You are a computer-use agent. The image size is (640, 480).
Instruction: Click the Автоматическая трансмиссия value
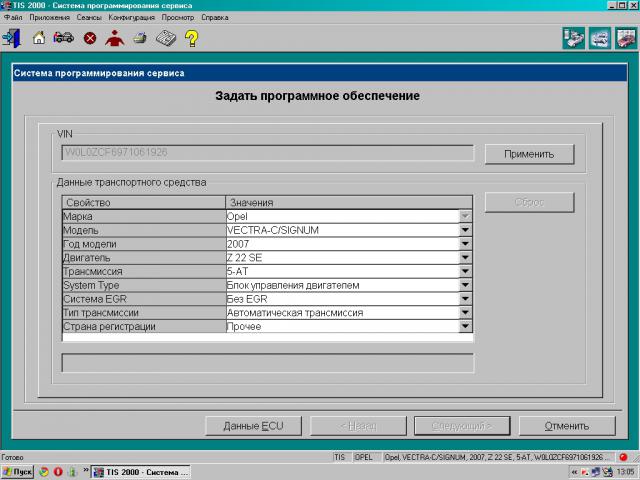click(342, 313)
